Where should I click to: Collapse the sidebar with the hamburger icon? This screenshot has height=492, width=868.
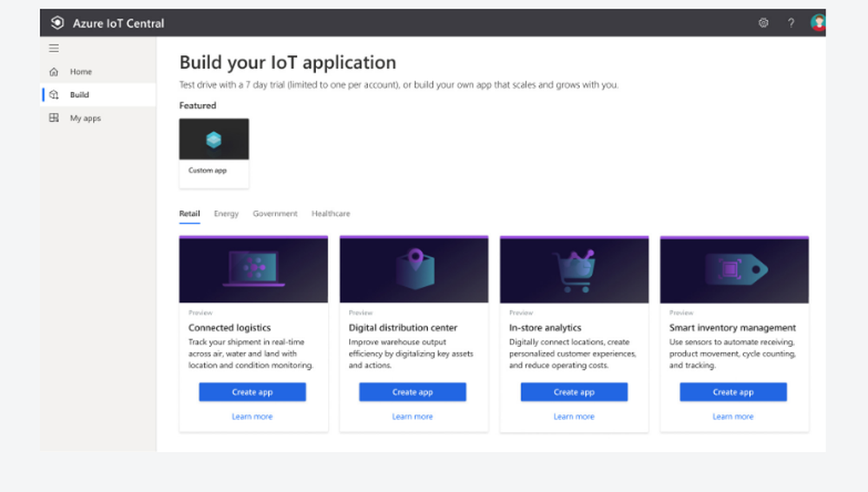[x=54, y=48]
